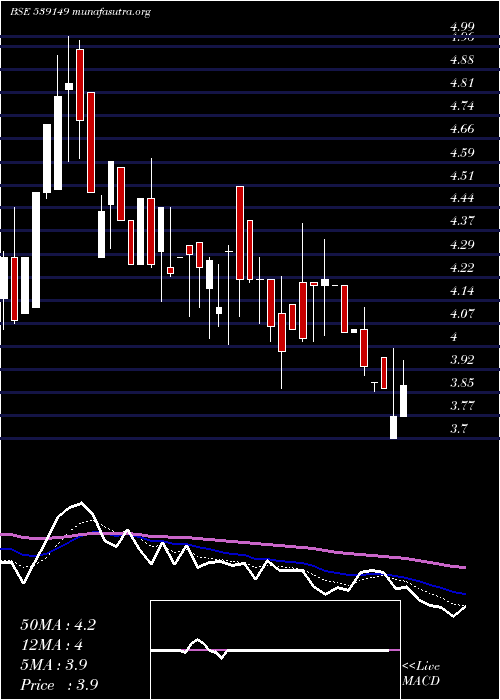This screenshot has width=500, height=700.
Task: Click the 'BSE 539149 munafasutra.org' header text
Action: (80, 12)
